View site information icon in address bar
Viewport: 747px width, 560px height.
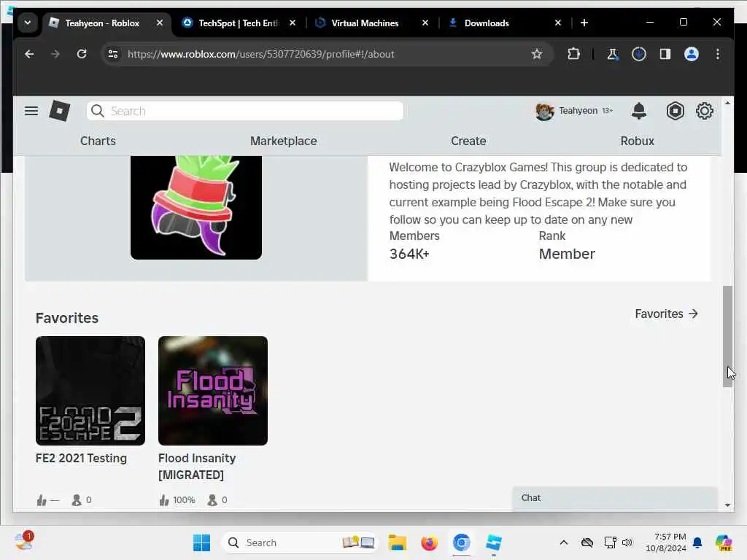113,54
